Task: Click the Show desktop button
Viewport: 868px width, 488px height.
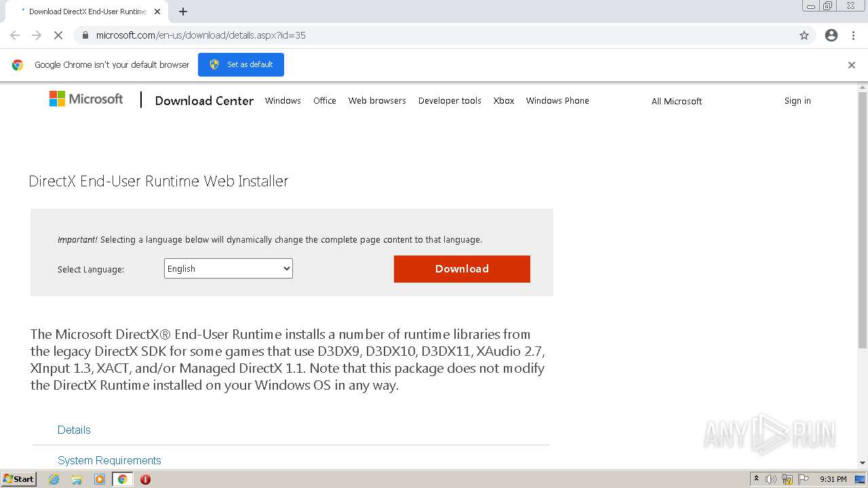Action: click(860, 479)
